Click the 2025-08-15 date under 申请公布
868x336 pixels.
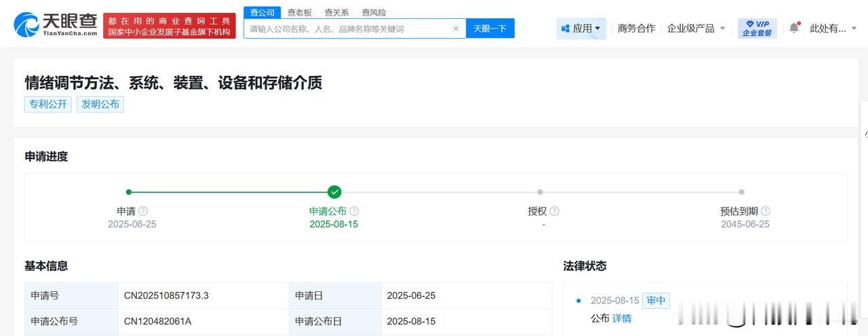[334, 224]
